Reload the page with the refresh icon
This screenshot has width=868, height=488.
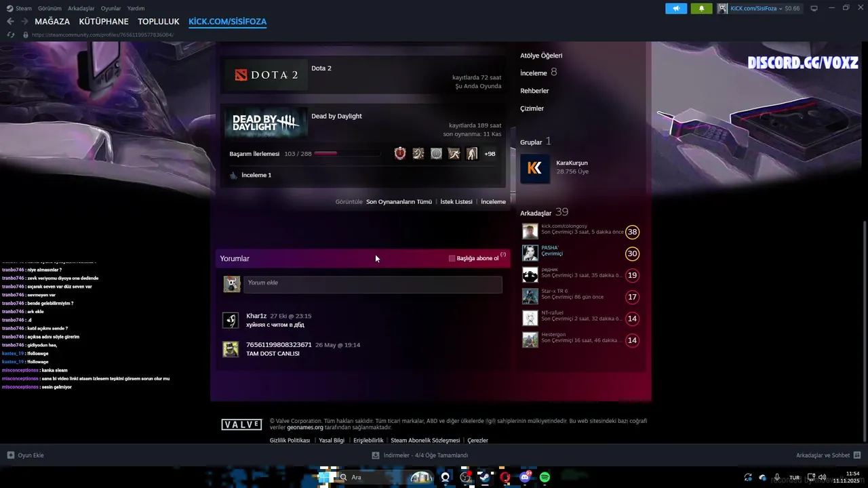pos(11,35)
